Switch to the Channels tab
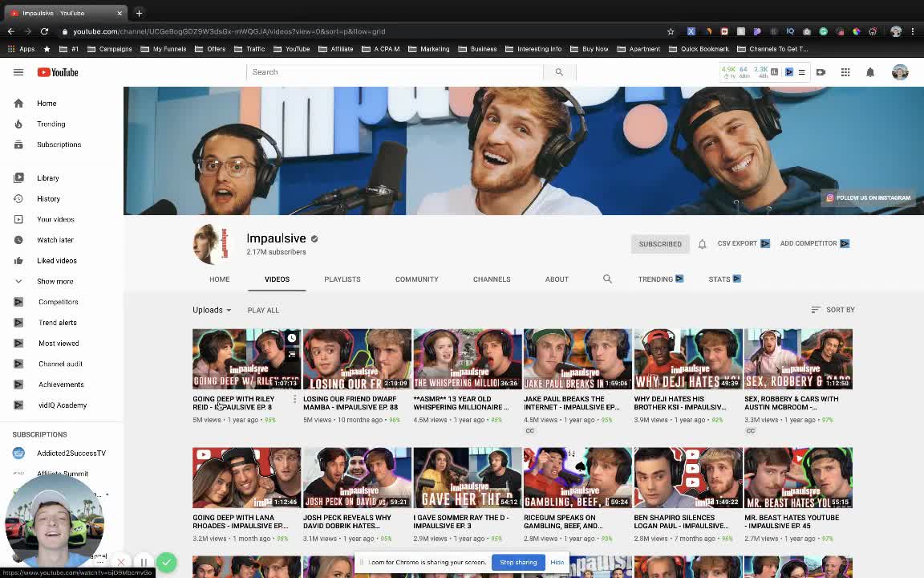The image size is (924, 578). [x=492, y=279]
